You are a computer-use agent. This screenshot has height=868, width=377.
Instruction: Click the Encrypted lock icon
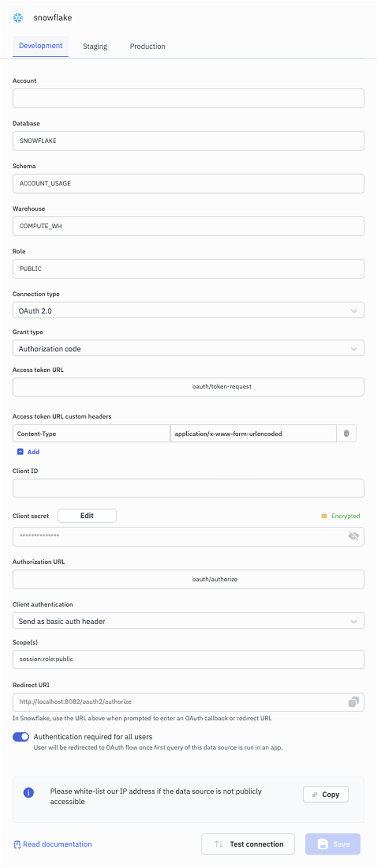(x=324, y=516)
